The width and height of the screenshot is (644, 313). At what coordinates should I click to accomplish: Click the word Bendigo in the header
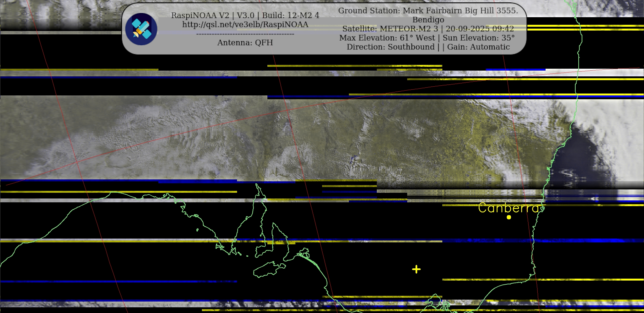coord(428,20)
